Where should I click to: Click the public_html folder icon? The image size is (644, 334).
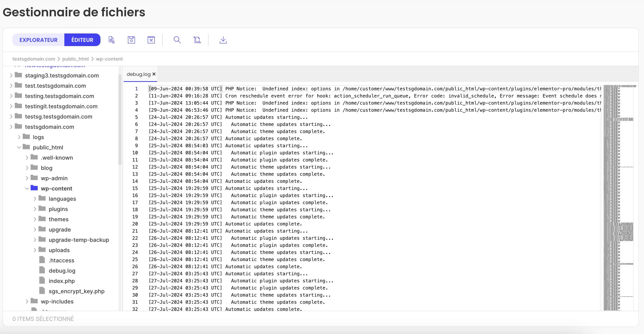[x=26, y=147]
